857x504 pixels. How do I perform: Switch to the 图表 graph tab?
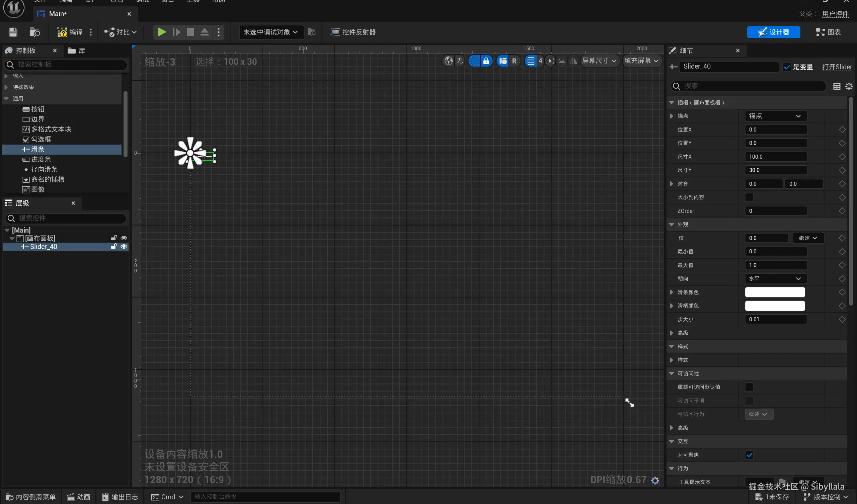click(828, 32)
